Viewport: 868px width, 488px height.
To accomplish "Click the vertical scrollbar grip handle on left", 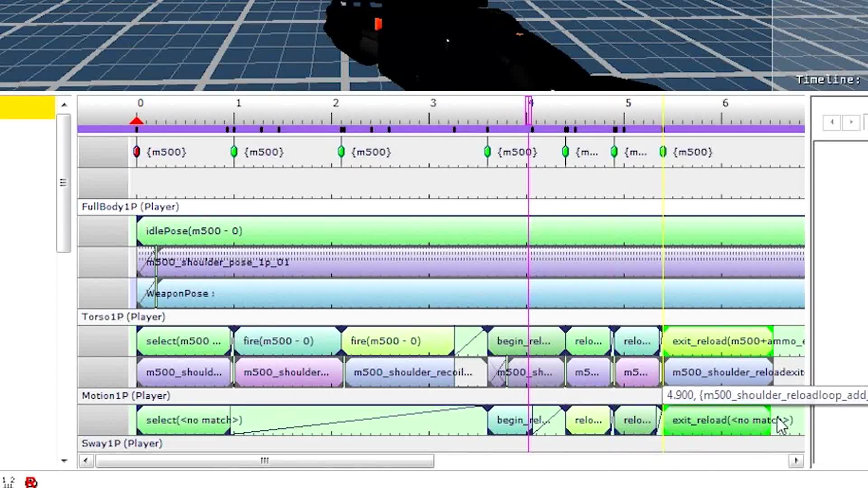I will coord(63,183).
